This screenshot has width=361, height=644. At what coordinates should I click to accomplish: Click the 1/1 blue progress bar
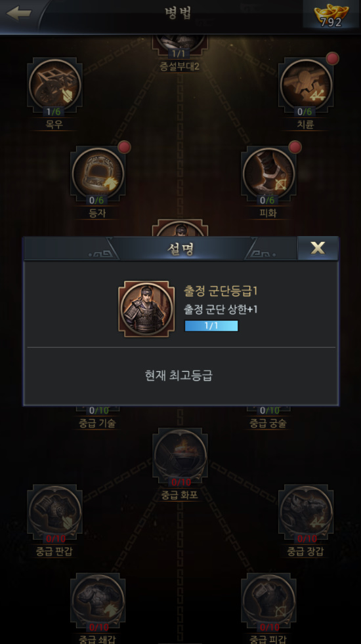pos(211,326)
